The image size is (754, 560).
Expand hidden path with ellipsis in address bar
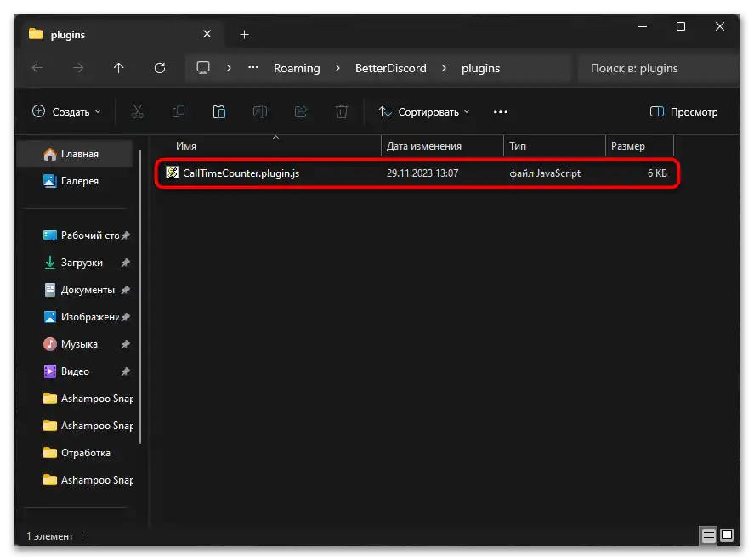point(253,68)
